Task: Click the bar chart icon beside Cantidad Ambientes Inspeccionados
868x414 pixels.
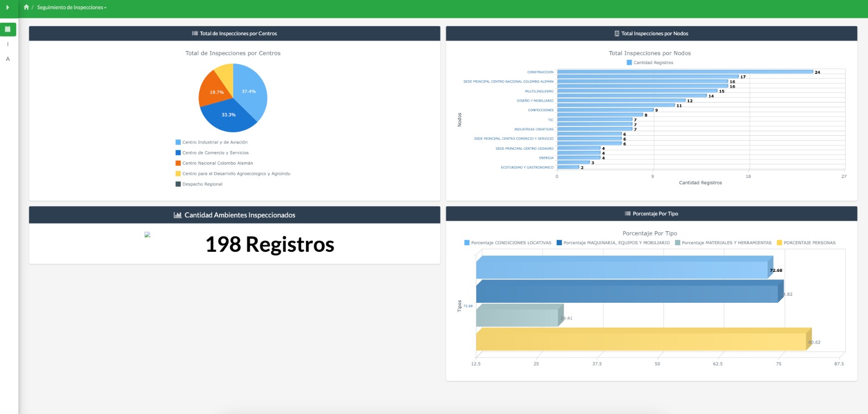Action: [177, 215]
